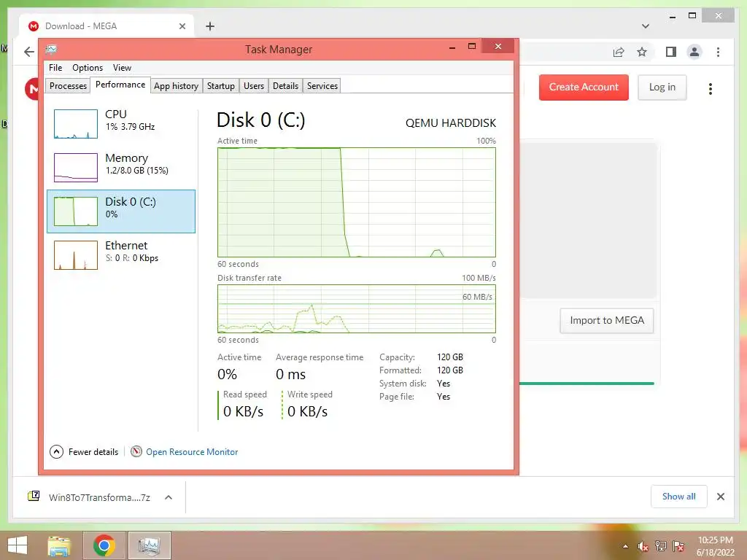Go back with Chrome's back arrow
The image size is (747, 560).
tap(29, 52)
